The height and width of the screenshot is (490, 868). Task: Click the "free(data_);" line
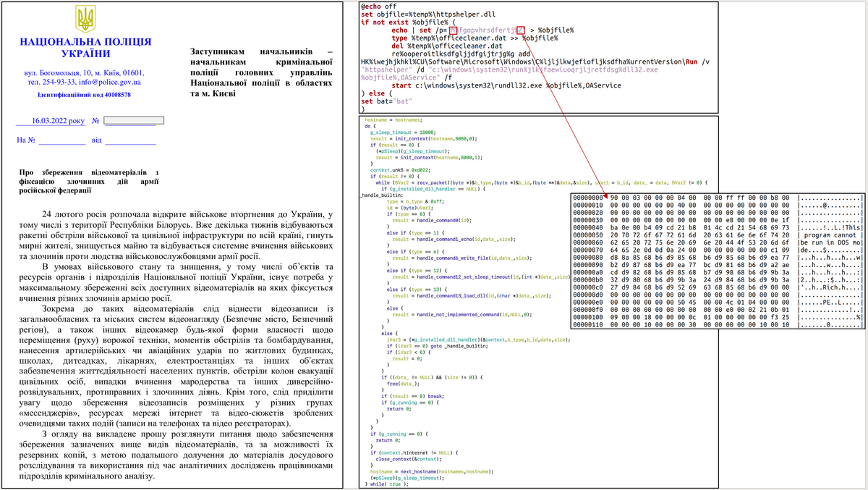point(403,384)
